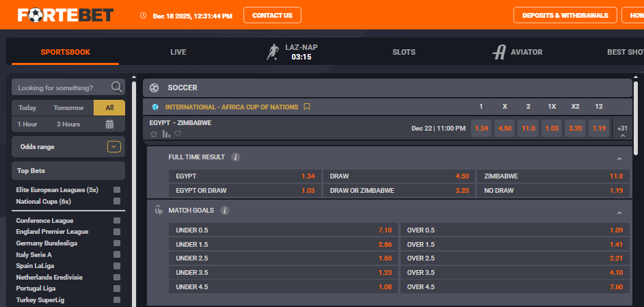Check England Premier League checkbox

click(x=117, y=232)
